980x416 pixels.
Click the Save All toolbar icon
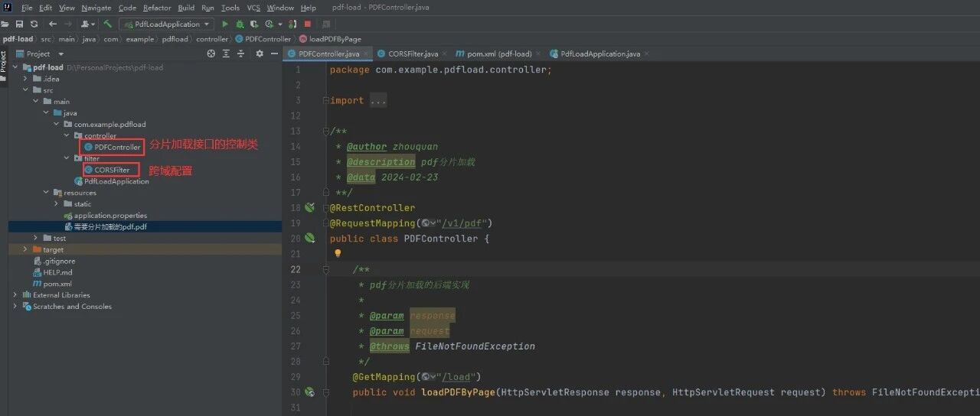click(20, 24)
